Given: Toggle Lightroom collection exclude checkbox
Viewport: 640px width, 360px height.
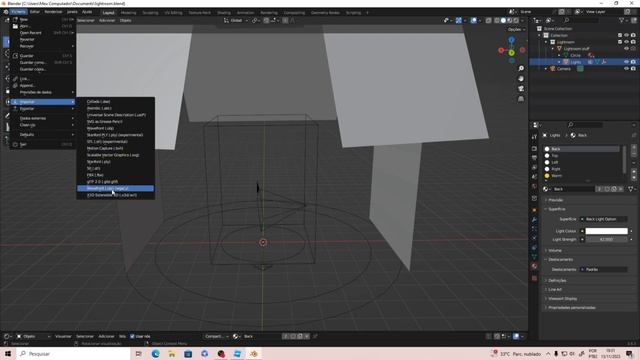Looking at the screenshot, I should [620, 42].
